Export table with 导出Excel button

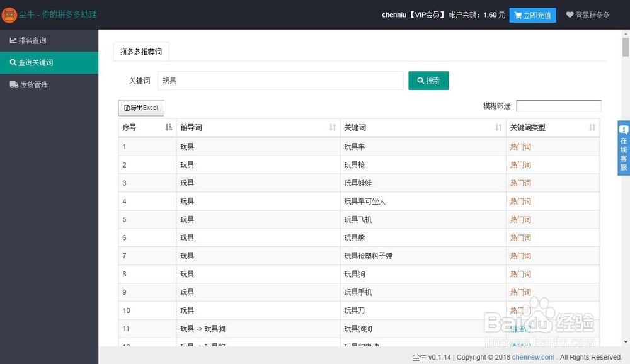pyautogui.click(x=141, y=108)
